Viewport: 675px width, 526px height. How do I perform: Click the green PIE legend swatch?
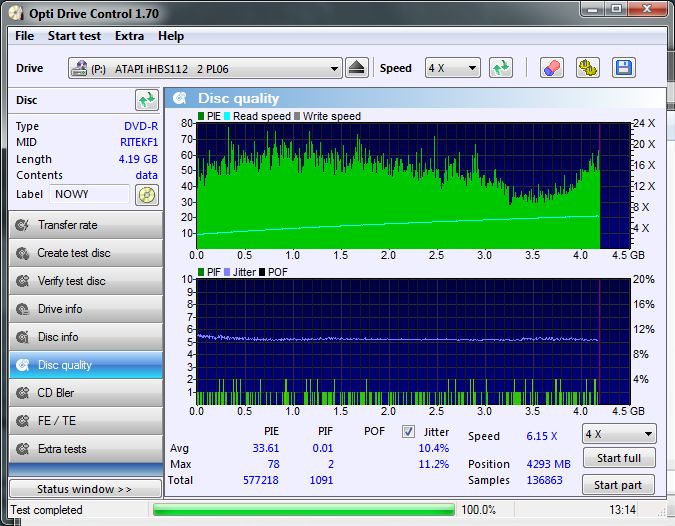point(201,116)
